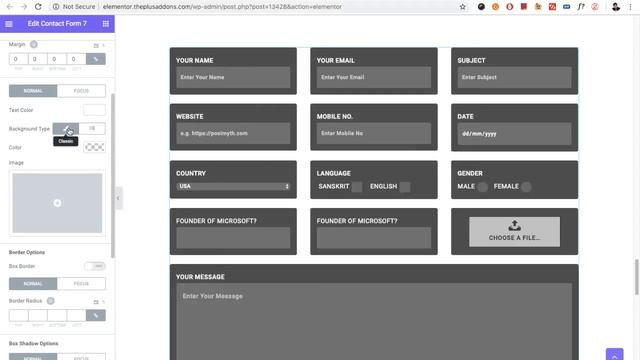The height and width of the screenshot is (360, 640).
Task: Check the English language checkbox
Action: pos(405,187)
